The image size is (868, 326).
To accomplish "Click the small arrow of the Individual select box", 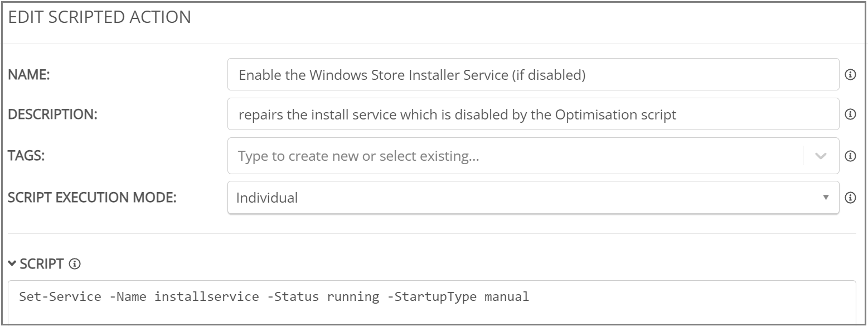I will pos(826,197).
